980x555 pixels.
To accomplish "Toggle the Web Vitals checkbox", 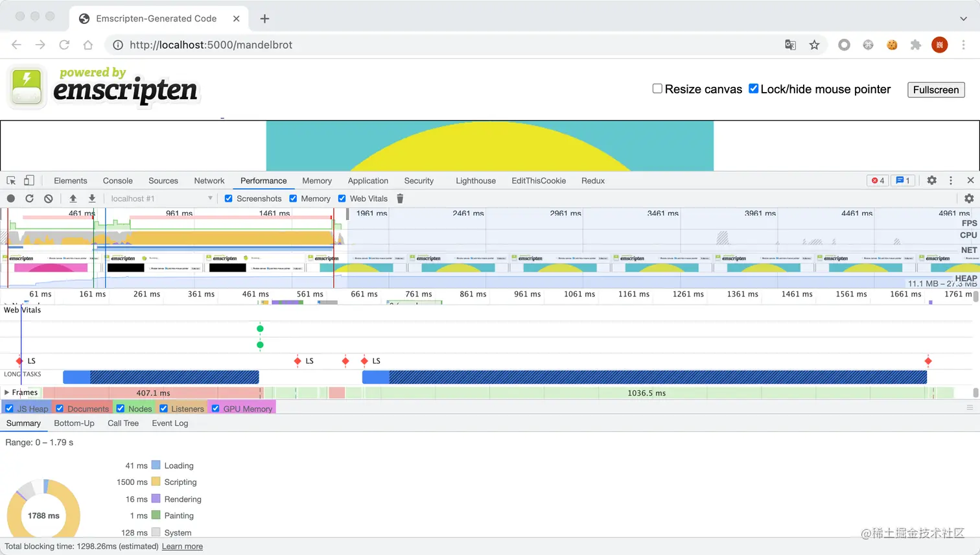I will [x=342, y=198].
